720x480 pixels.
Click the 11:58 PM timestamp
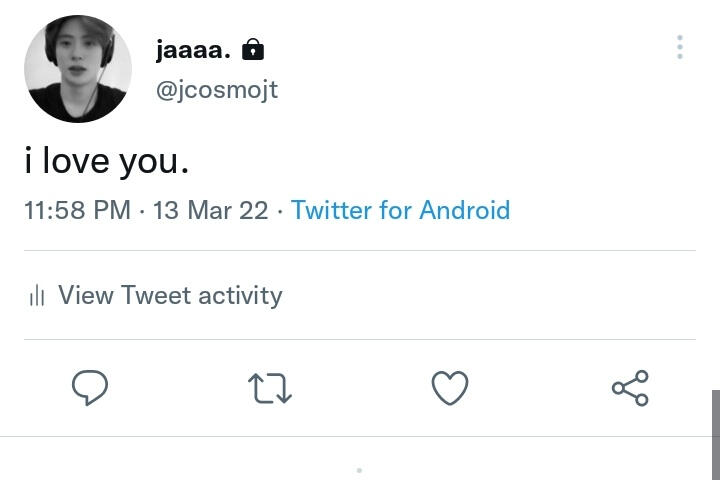77,211
